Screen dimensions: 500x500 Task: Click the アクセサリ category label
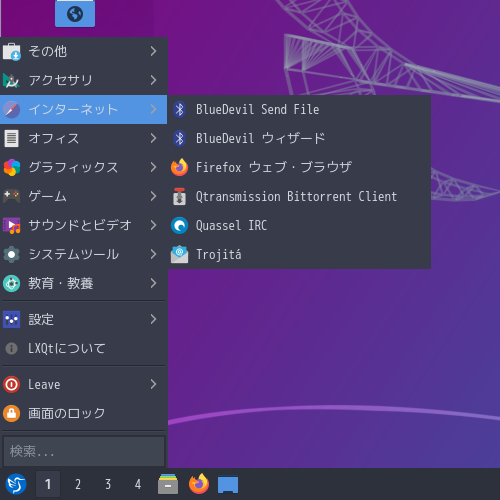60,80
